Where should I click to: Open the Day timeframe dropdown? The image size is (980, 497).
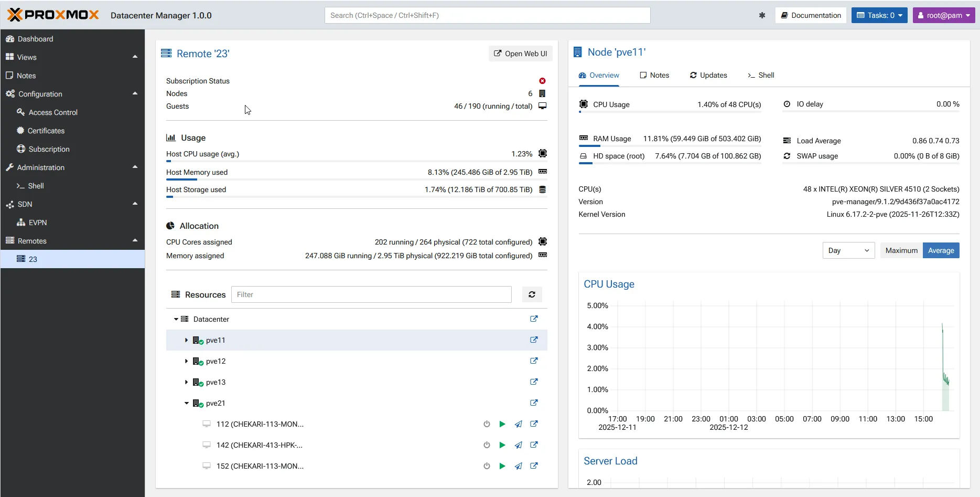848,250
